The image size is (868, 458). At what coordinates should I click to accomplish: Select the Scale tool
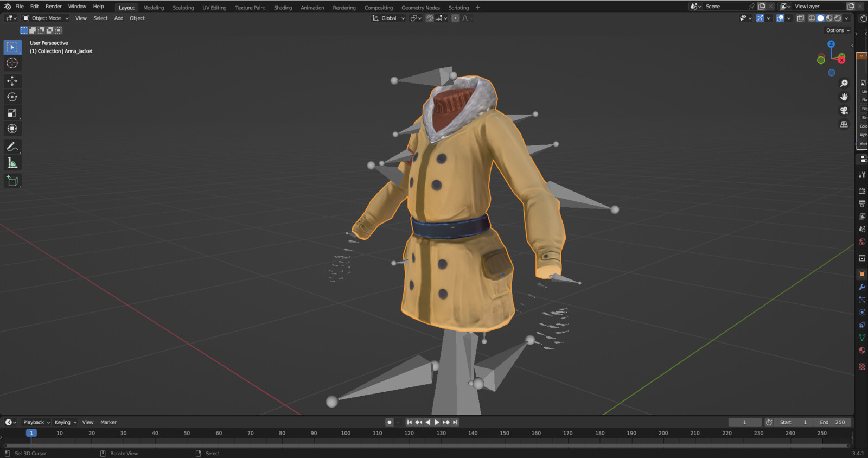(12, 113)
